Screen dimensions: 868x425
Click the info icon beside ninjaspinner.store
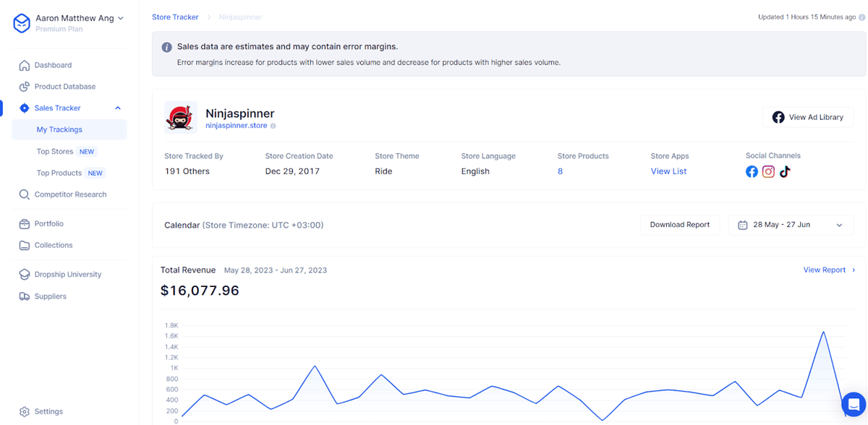tap(273, 126)
